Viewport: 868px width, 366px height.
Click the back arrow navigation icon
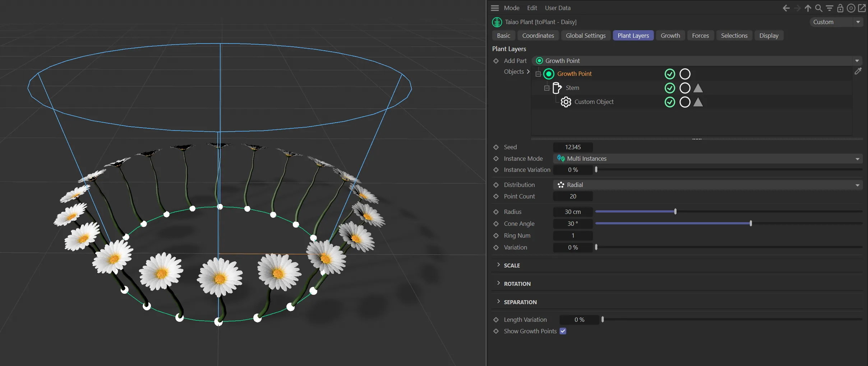pyautogui.click(x=786, y=8)
